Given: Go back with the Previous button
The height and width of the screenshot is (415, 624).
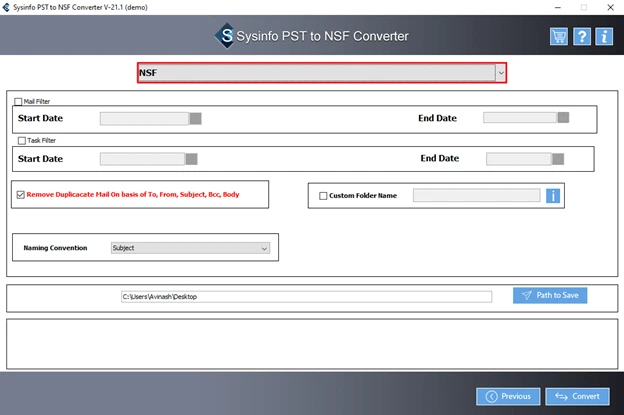Looking at the screenshot, I should (508, 396).
